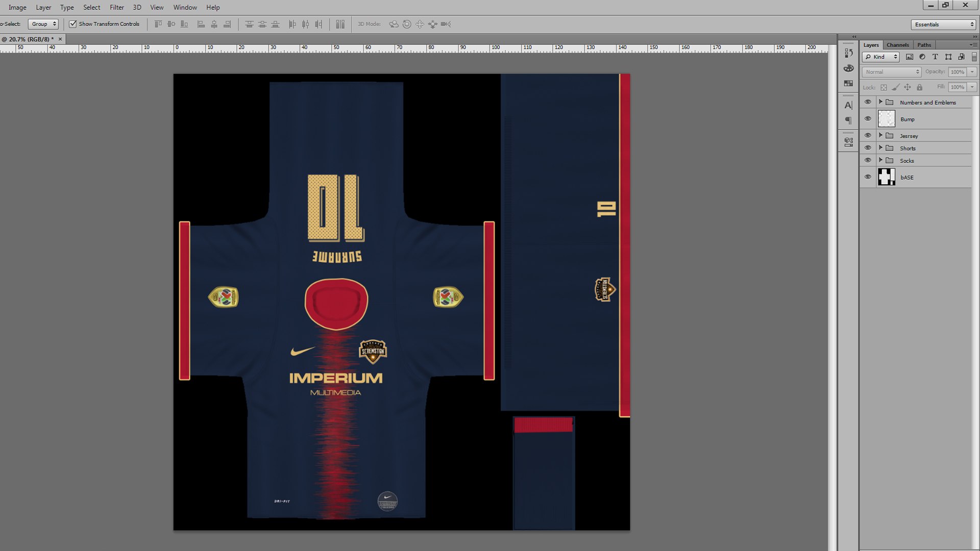Toggle Show Transform Controls checkbox
Viewport: 980px width, 551px height.
73,24
